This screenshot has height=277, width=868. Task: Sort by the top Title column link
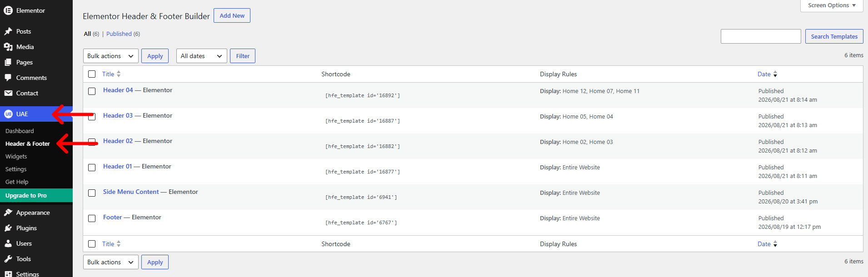(108, 74)
